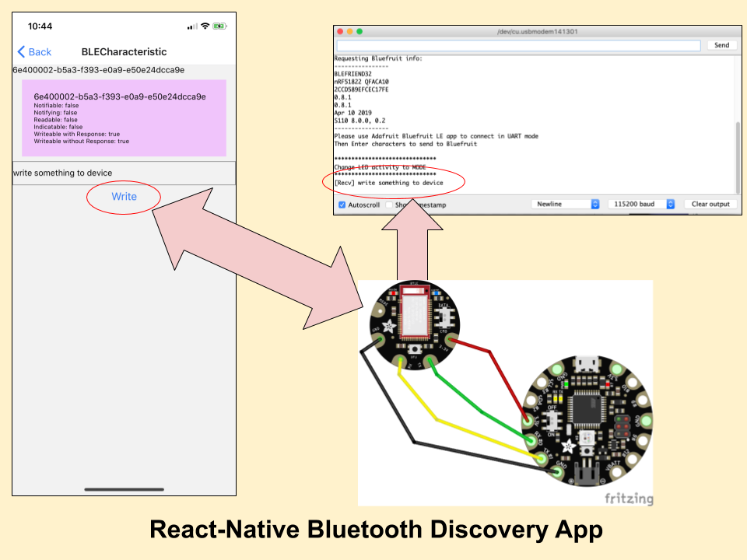Tap the Write button
The height and width of the screenshot is (560, 747).
click(123, 197)
